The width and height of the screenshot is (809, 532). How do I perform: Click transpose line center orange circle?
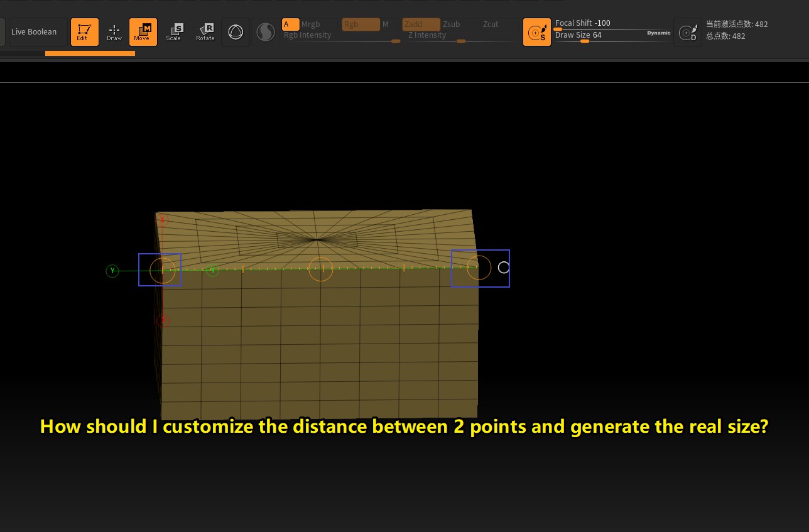pos(320,269)
